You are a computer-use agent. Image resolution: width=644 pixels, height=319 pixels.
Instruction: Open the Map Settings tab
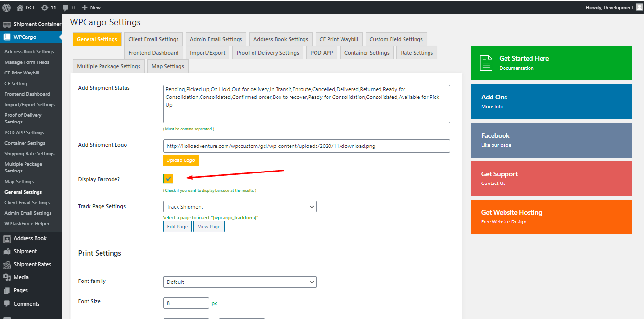(x=168, y=66)
